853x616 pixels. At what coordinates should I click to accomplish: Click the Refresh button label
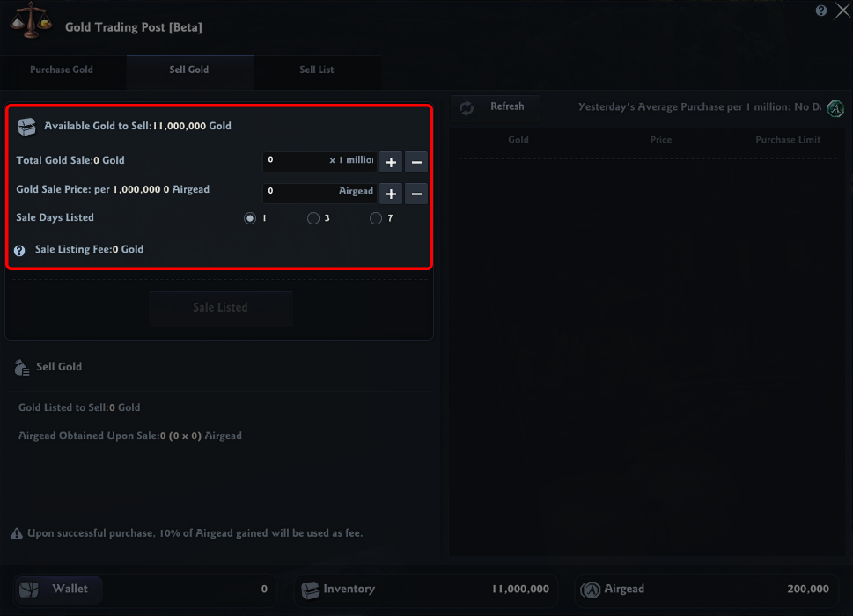(x=507, y=106)
